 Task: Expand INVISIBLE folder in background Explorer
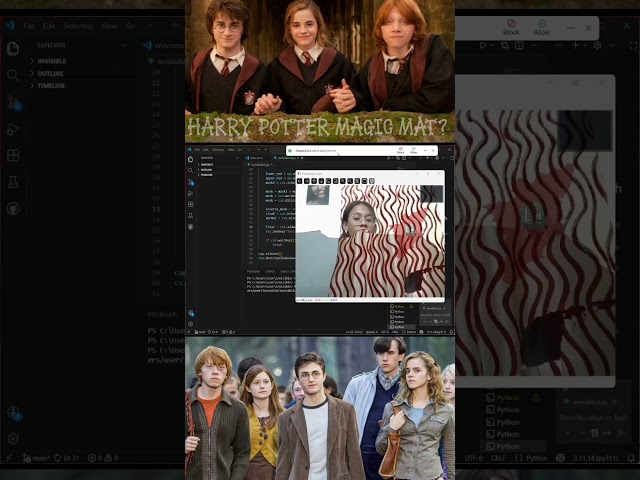[x=48, y=61]
